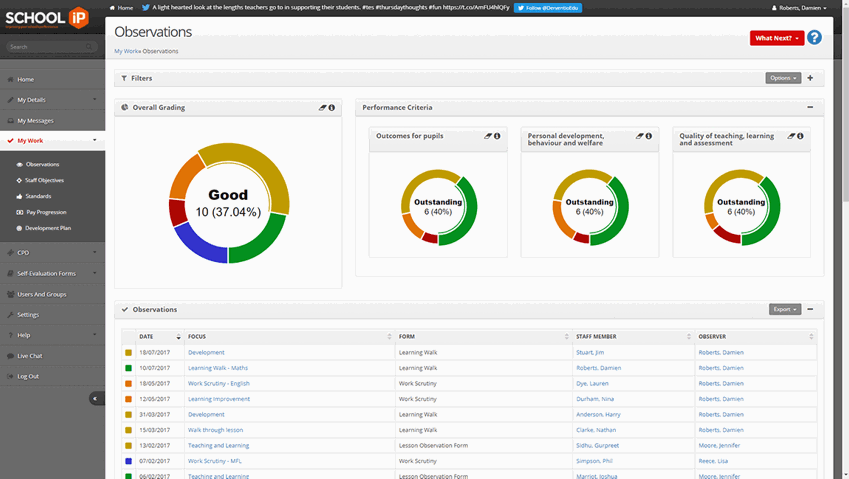Expand the CPD sidebar menu
The width and height of the screenshot is (849, 479).
tap(53, 253)
